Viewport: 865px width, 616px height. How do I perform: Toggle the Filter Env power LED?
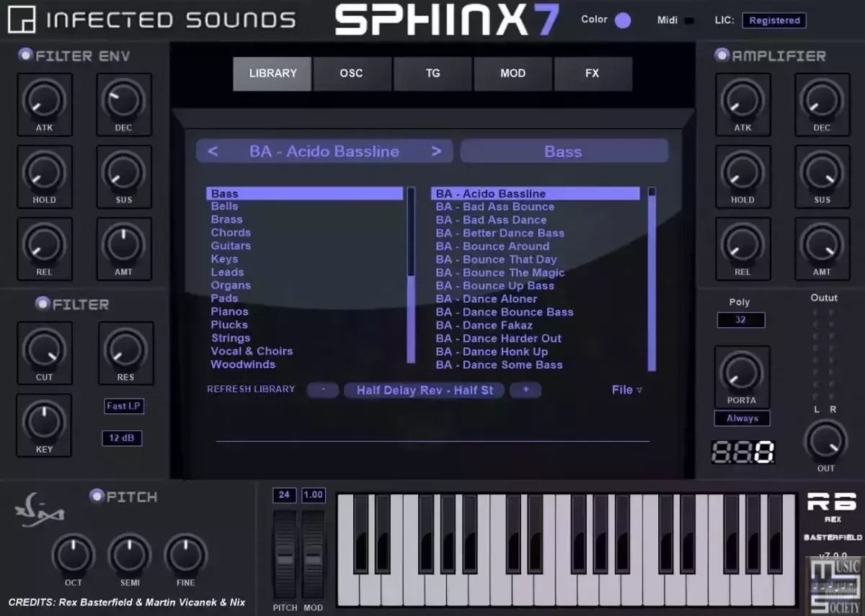26,54
